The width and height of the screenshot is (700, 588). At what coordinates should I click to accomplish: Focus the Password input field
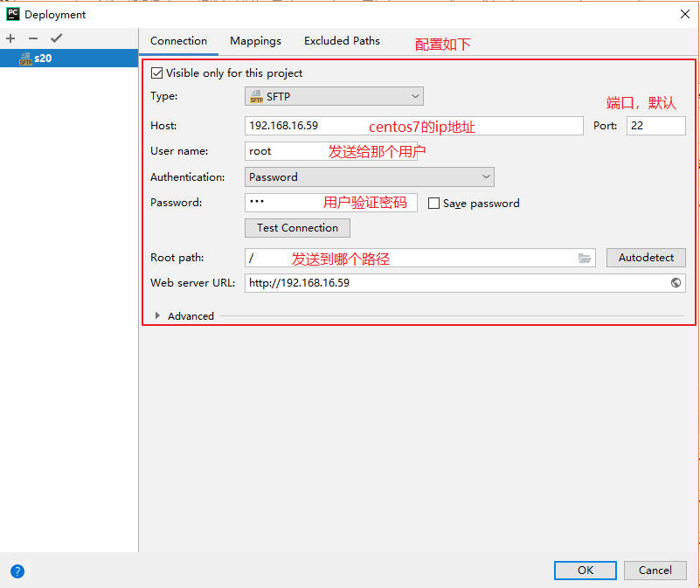[x=331, y=202]
